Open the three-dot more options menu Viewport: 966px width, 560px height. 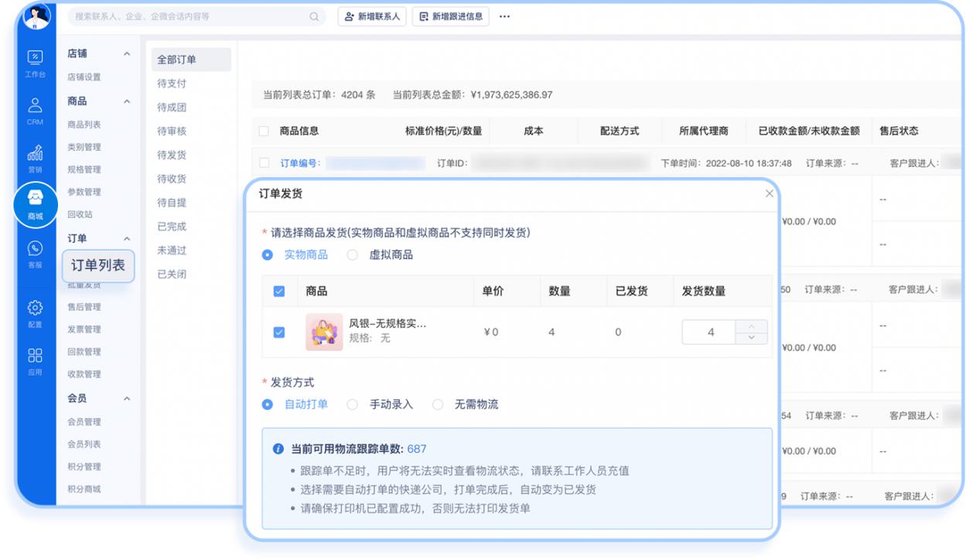(x=505, y=16)
